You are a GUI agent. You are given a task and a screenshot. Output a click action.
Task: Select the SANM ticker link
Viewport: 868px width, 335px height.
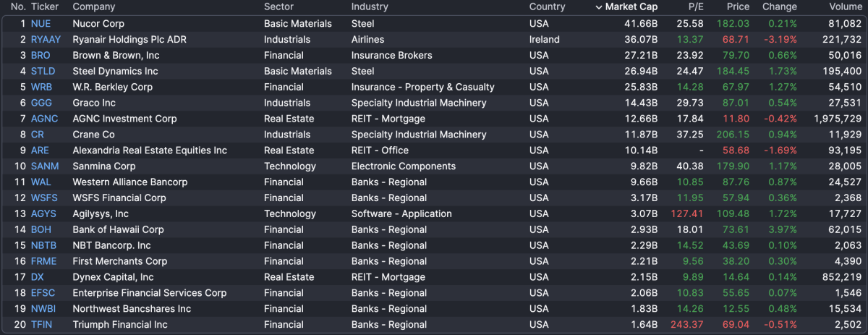(45, 166)
